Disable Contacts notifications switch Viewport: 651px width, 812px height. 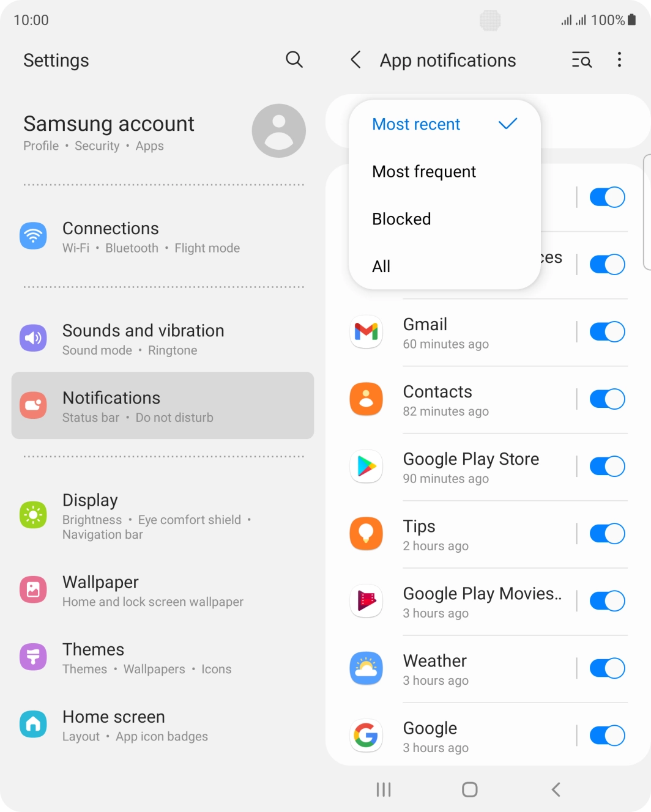607,399
